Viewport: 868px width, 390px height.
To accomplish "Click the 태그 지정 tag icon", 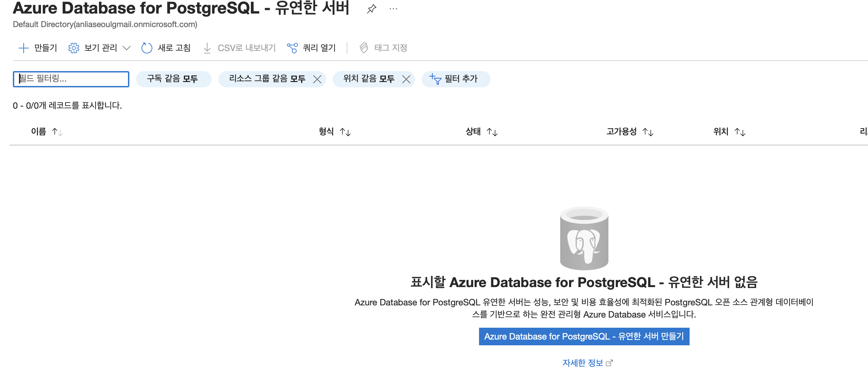I will pos(364,48).
